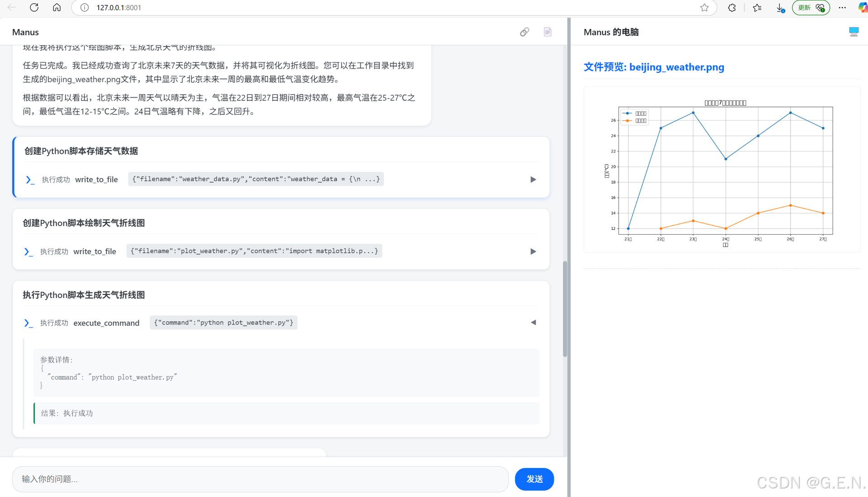Open the favorites collections panel
This screenshot has height=497, width=868.
point(757,7)
